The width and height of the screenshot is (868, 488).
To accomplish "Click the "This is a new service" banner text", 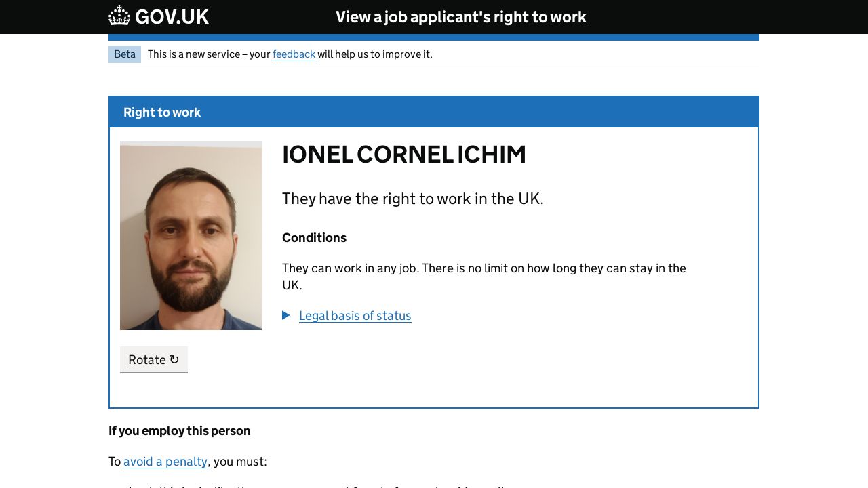I will (209, 54).
